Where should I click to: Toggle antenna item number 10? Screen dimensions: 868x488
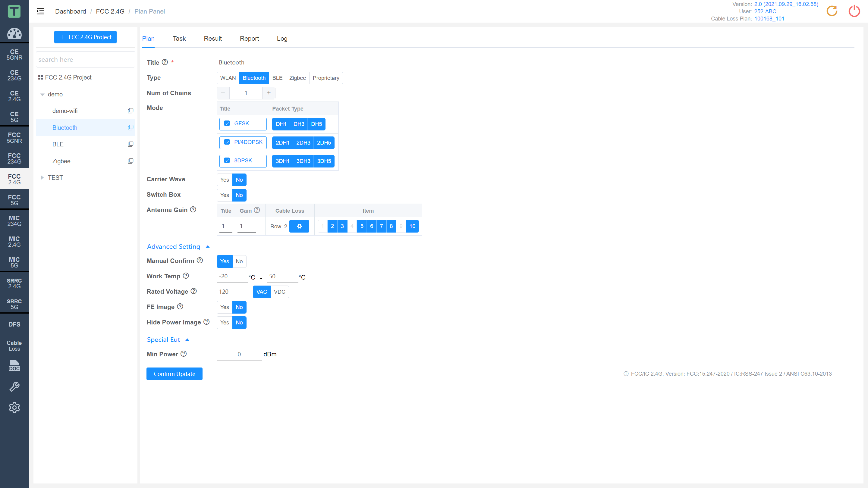click(x=412, y=226)
